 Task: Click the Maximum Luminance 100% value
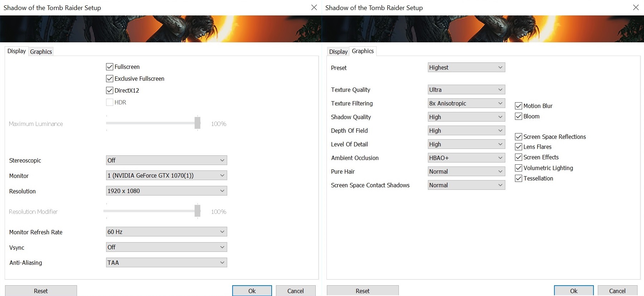[x=219, y=124]
